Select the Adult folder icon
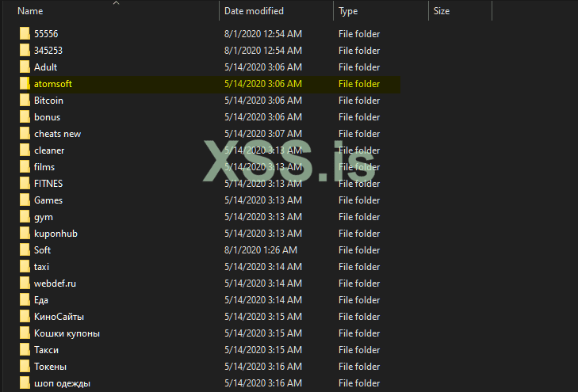This screenshot has height=392, width=578. (x=25, y=67)
